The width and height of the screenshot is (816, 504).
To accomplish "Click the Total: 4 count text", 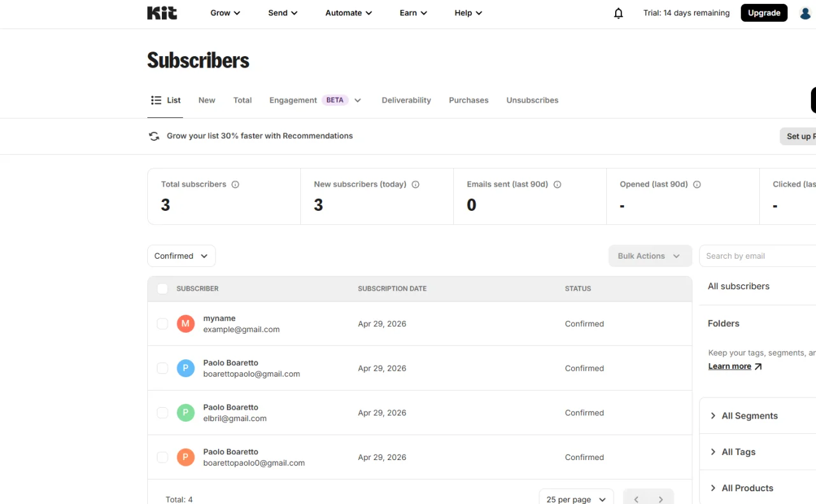I will click(179, 500).
